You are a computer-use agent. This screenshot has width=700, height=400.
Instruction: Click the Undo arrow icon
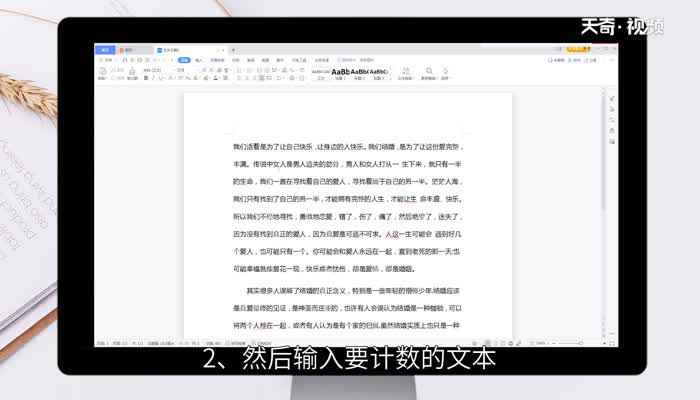[x=155, y=60]
